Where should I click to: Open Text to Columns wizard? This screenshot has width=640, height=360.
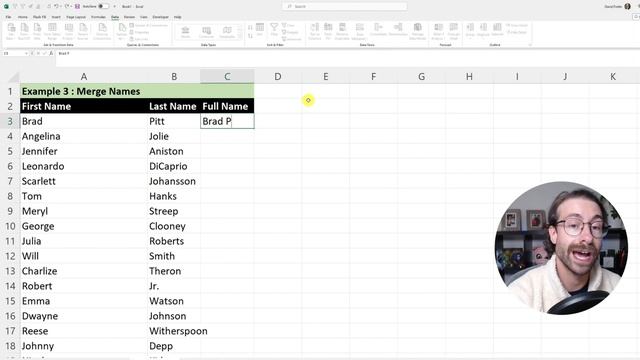315,31
